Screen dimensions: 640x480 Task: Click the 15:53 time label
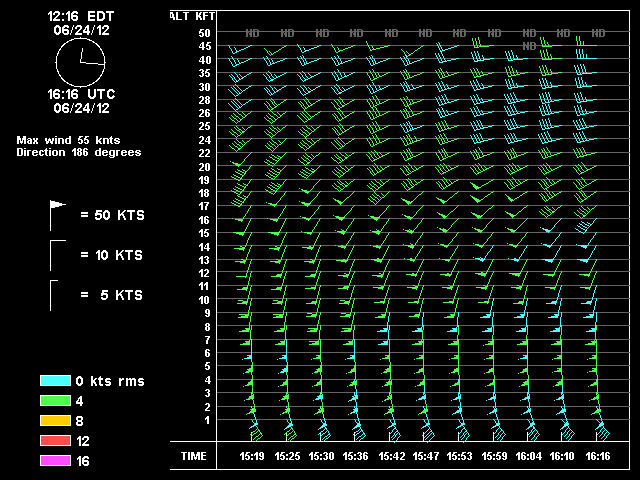click(459, 456)
